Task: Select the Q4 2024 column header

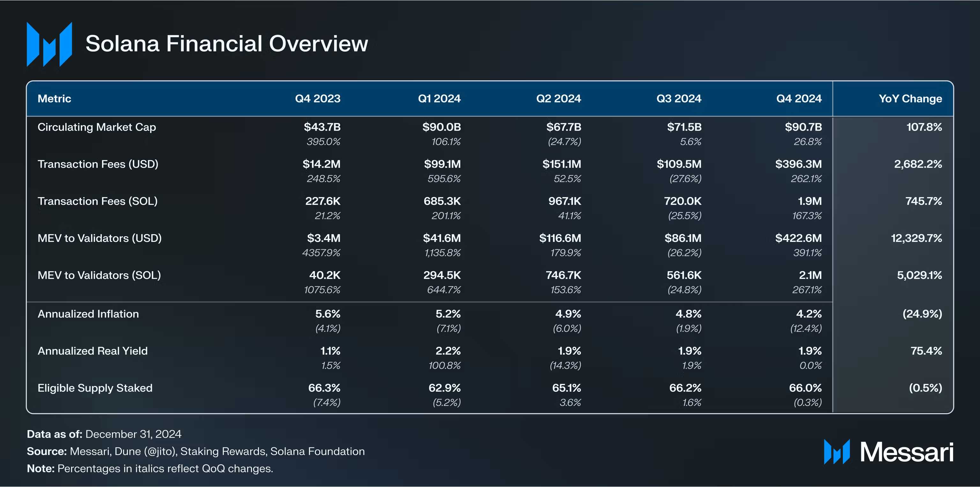Action: pyautogui.click(x=799, y=99)
